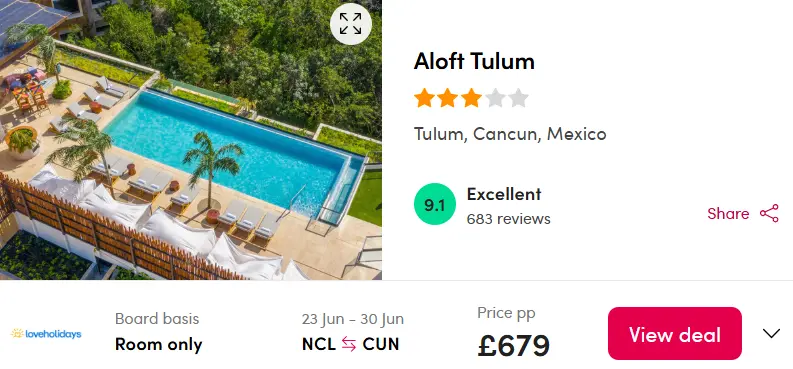
Task: Expand deal details with the chevron arrow
Action: click(771, 334)
